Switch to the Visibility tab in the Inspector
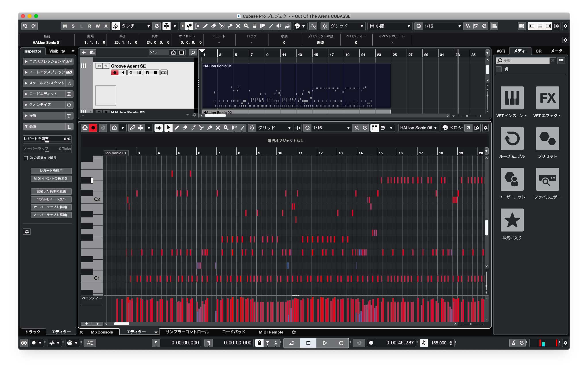588x374 pixels. pos(57,51)
